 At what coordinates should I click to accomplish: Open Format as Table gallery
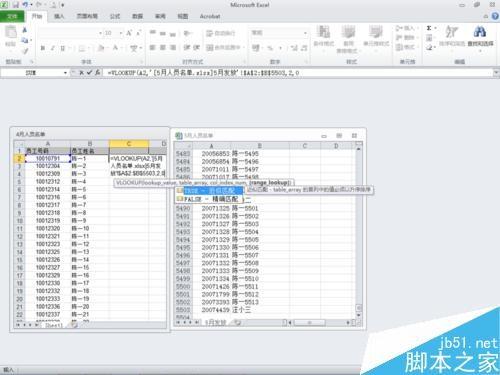point(348,38)
